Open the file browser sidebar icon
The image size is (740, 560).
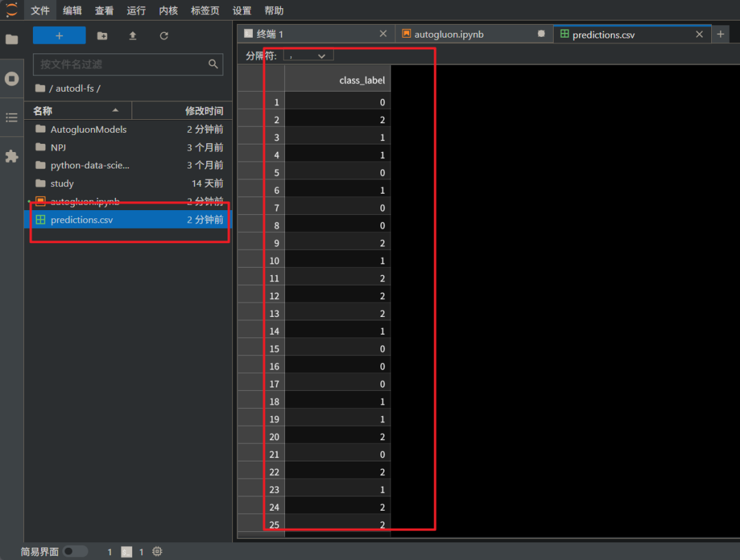[x=12, y=40]
